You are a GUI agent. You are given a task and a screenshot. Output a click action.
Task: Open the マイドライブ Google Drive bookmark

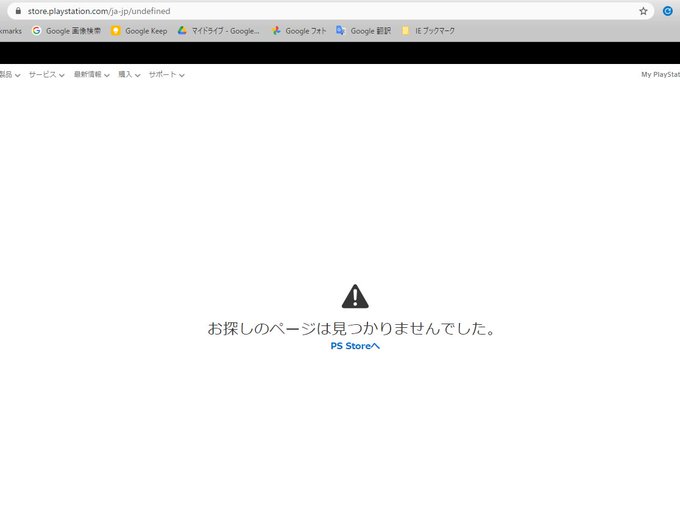(219, 31)
